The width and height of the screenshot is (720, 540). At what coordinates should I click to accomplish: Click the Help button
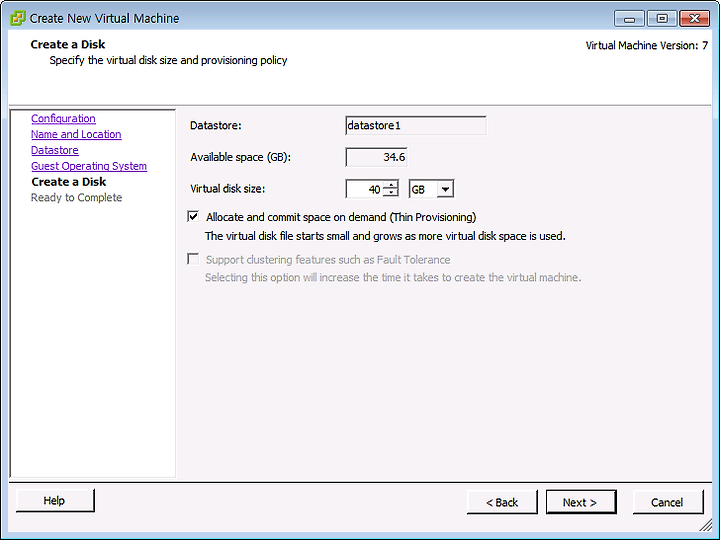coord(55,501)
